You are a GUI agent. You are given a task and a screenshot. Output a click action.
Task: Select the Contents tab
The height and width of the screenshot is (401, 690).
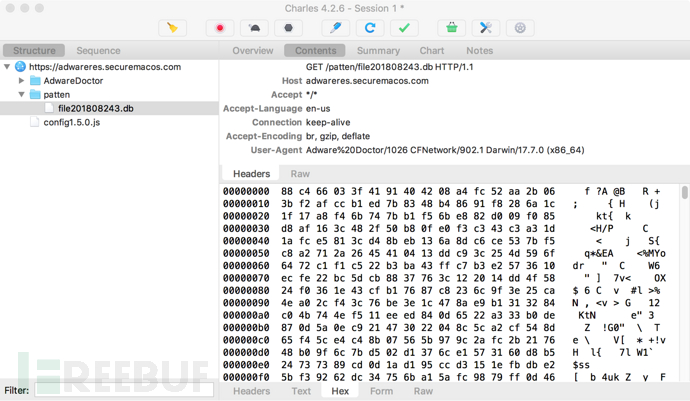click(315, 51)
